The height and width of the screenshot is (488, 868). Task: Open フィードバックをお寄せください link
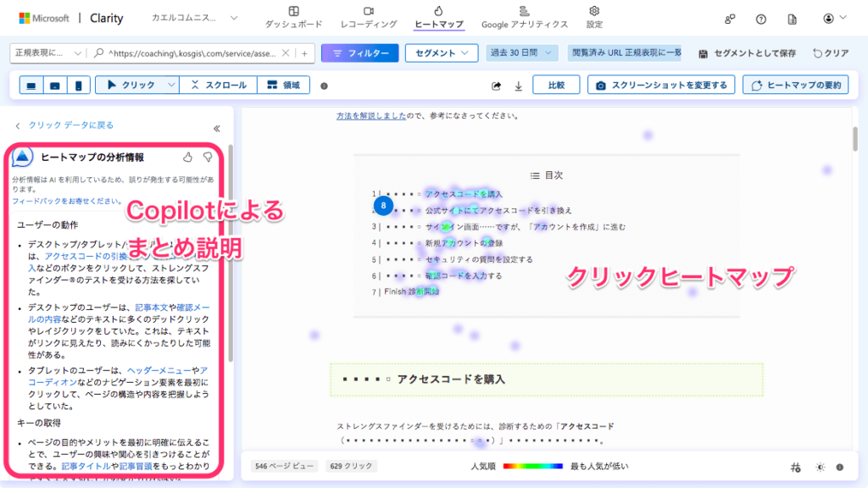click(x=66, y=201)
